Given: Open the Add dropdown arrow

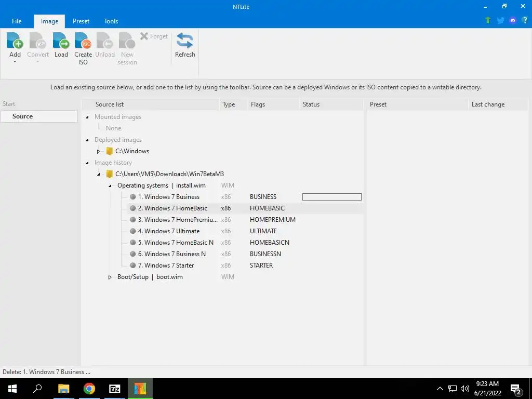Looking at the screenshot, I should coord(15,62).
